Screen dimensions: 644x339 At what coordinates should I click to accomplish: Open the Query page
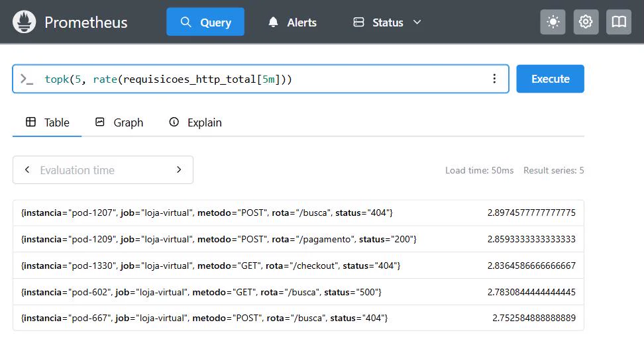pyautogui.click(x=205, y=22)
